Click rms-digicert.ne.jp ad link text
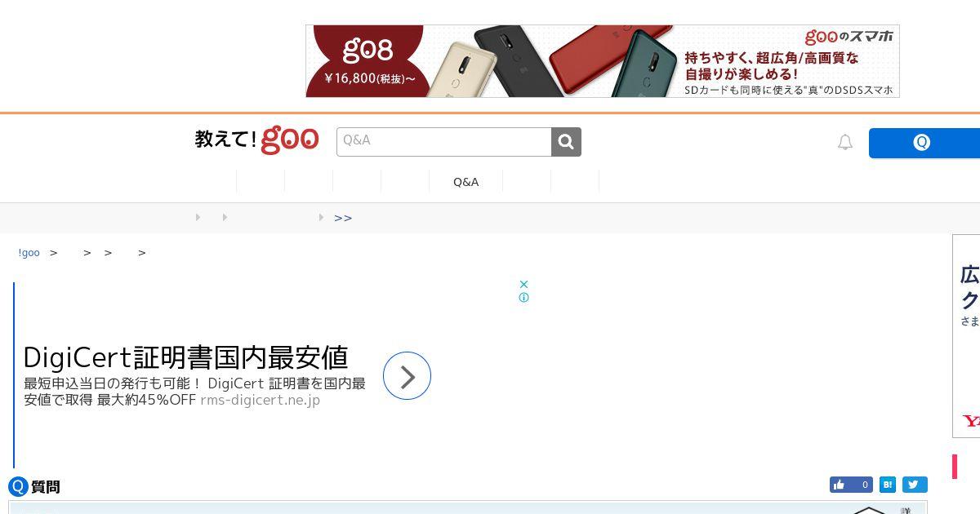 pyautogui.click(x=260, y=400)
